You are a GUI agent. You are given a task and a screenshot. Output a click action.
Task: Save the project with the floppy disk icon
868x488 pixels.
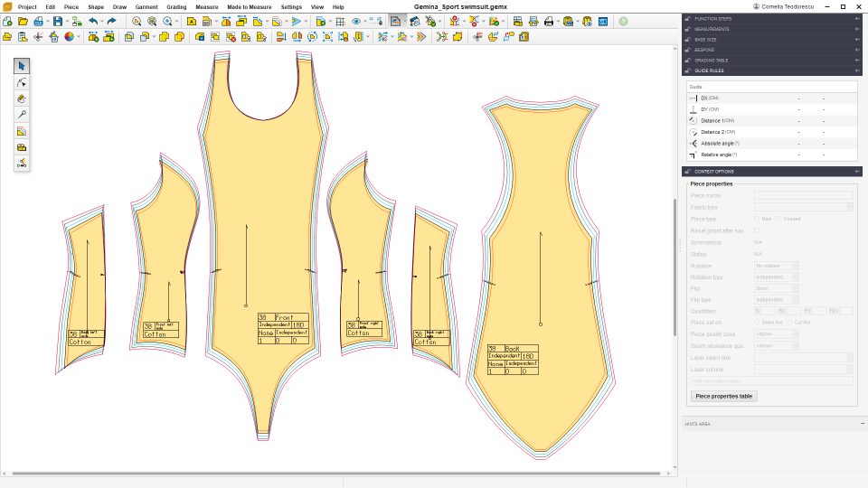tap(58, 22)
